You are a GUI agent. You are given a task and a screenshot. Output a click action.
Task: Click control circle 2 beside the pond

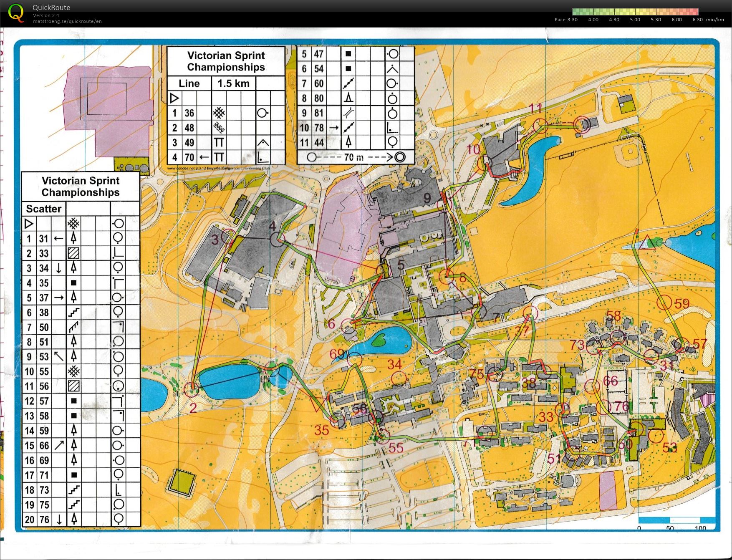click(192, 389)
